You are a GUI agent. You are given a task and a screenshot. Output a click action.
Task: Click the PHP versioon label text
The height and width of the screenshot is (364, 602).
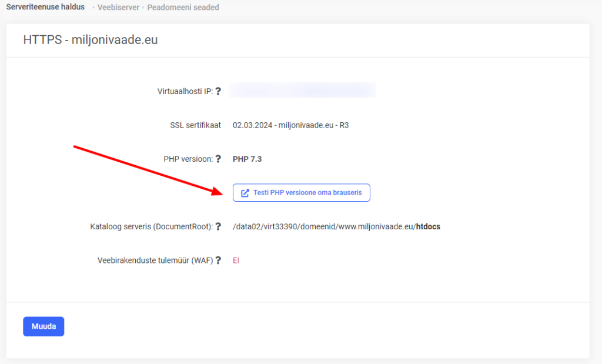(x=188, y=159)
